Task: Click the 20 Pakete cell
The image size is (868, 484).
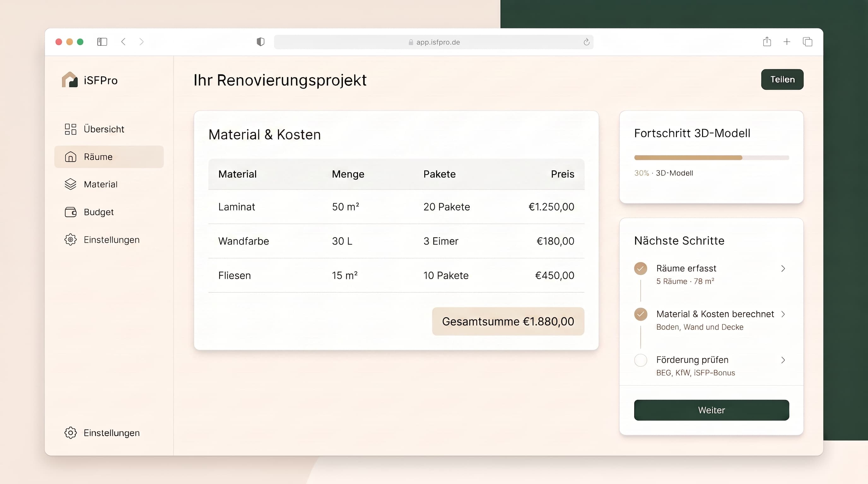Action: (447, 207)
